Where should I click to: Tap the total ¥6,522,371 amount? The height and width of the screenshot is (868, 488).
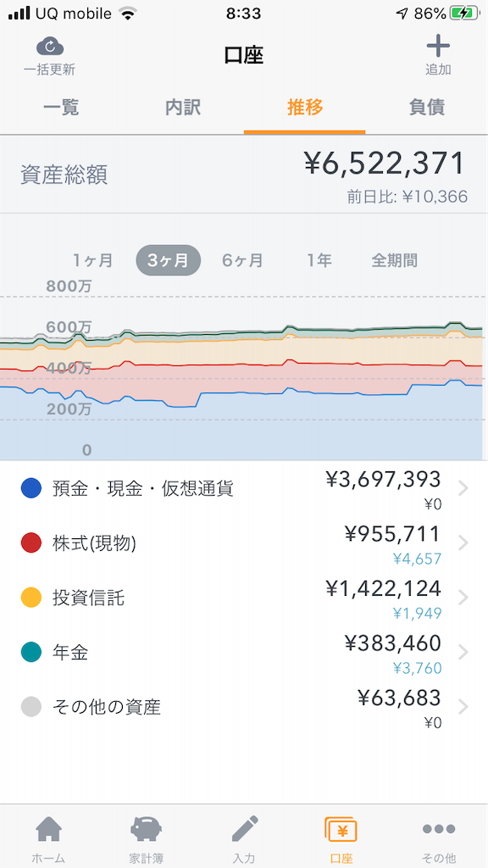384,164
